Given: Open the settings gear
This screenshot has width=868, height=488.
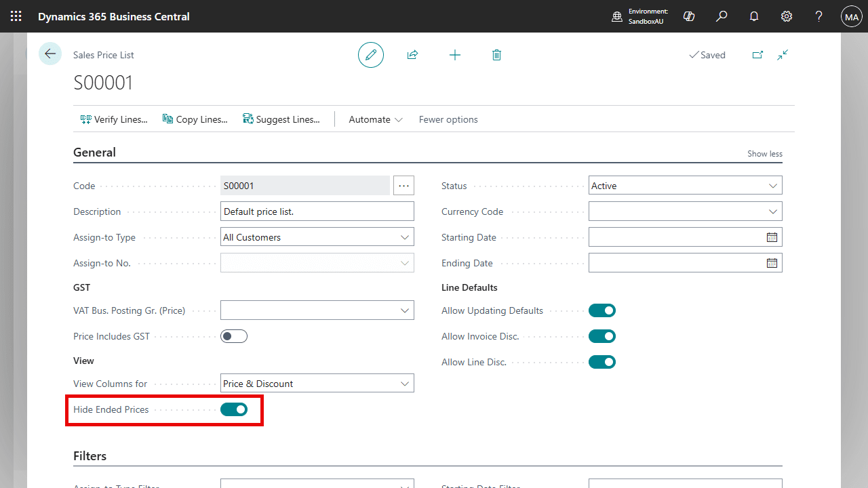Looking at the screenshot, I should coord(787,16).
